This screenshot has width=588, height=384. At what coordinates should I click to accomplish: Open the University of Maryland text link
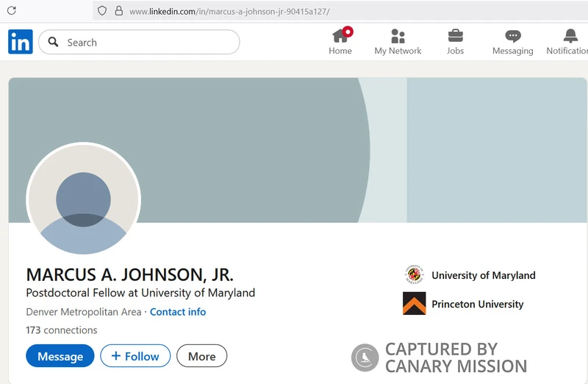coord(483,275)
